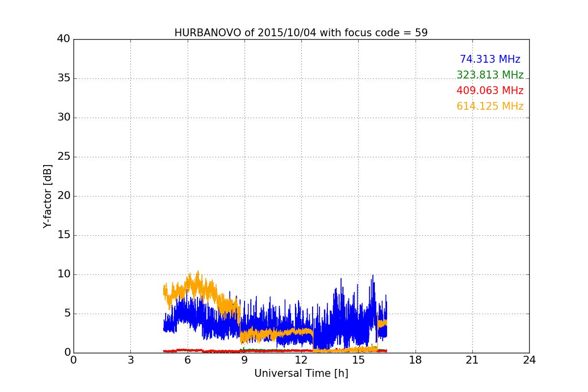Click the x-axis tick label 21
The height and width of the screenshot is (392, 588).
472,360
